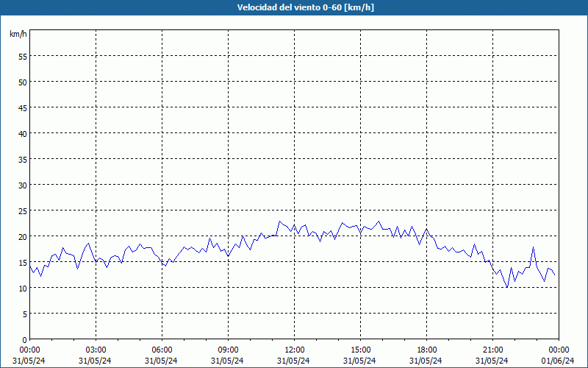Click the 31/05/24 date under 12:00
Image resolution: width=588 pixels, height=368 pixels.
293,361
